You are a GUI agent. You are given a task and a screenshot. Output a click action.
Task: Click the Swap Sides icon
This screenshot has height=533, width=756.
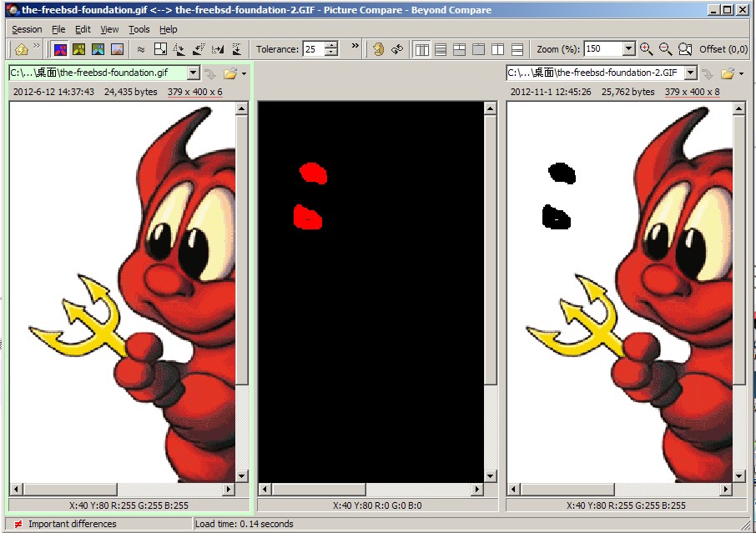tap(397, 49)
